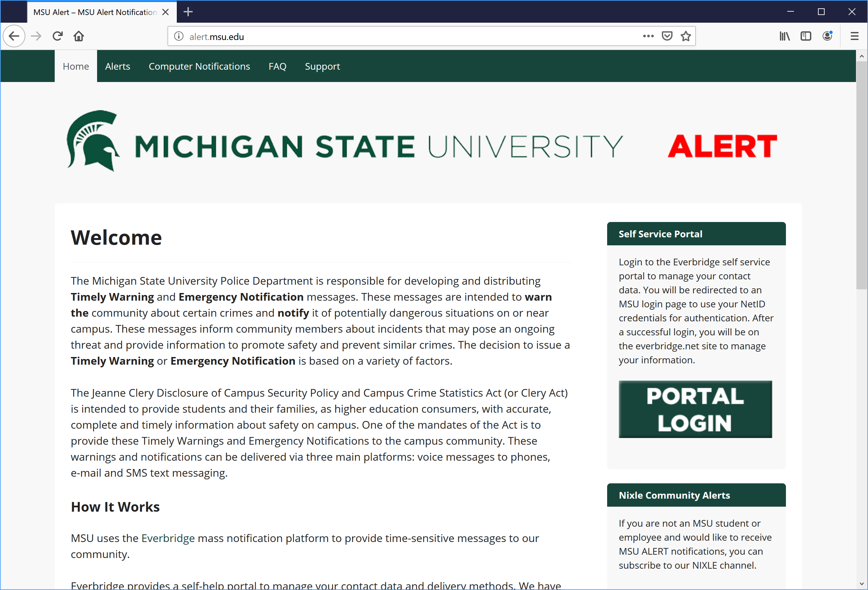Screen dimensions: 868x590
Task: Show site information icon in address bar
Action: coord(179,36)
